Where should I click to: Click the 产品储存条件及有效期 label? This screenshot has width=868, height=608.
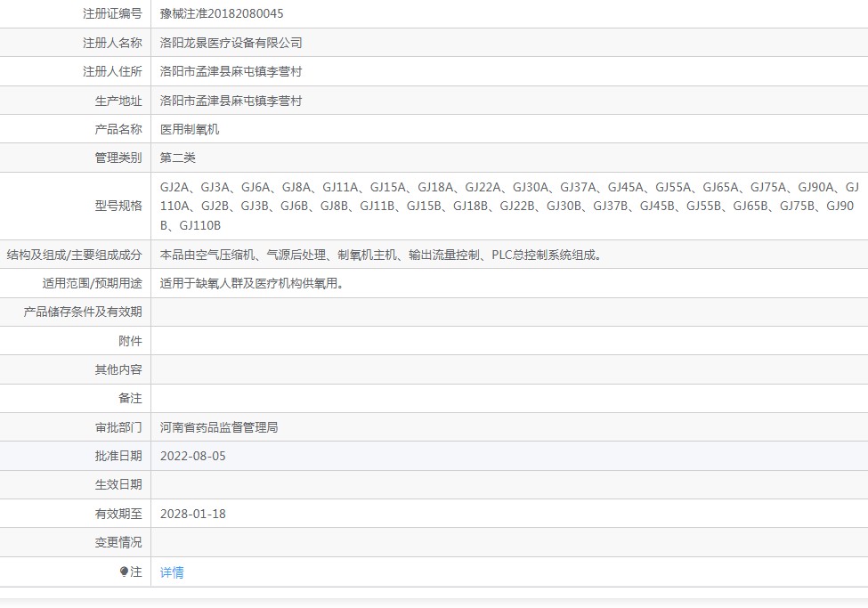83,312
